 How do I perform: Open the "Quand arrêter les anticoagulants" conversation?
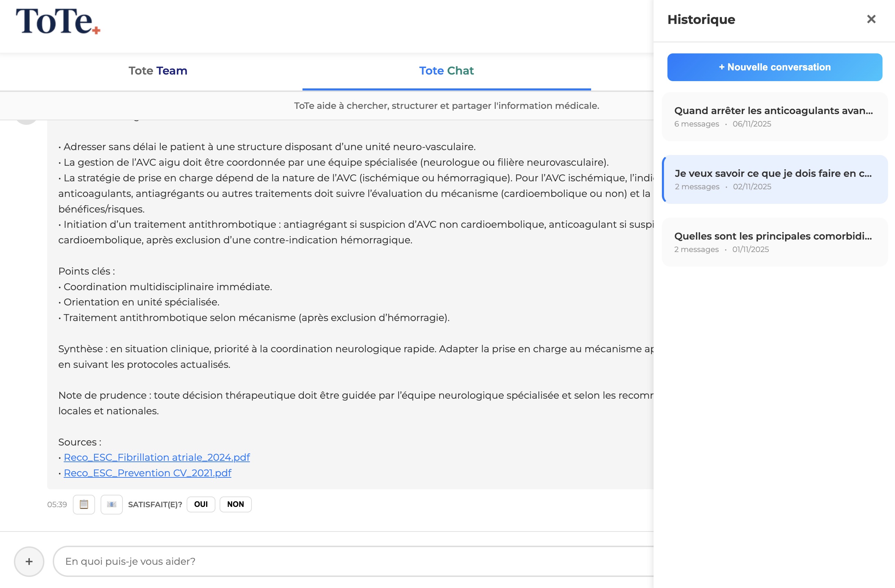(x=775, y=116)
